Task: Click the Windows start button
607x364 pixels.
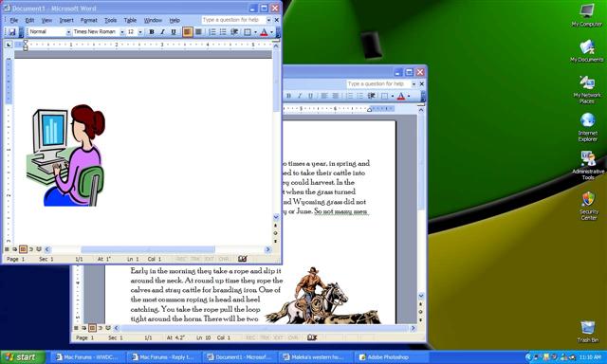Action: tap(23, 357)
